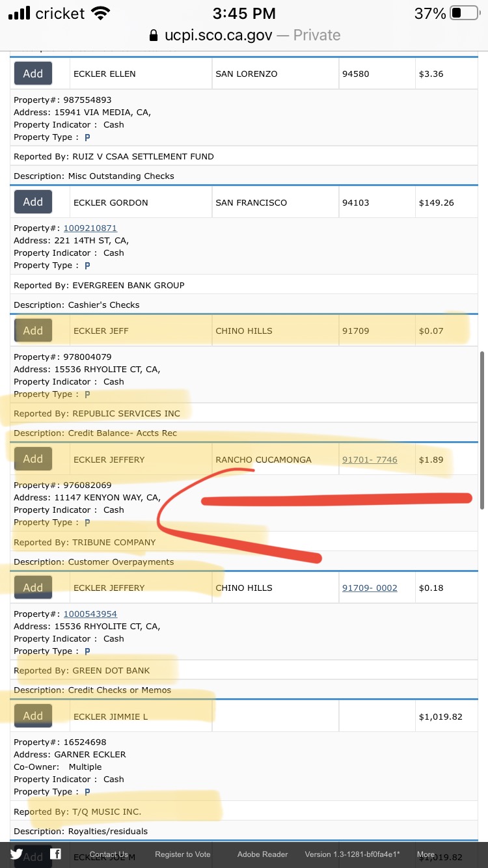Image resolution: width=488 pixels, height=868 pixels.
Task: Tap the $0.18 amount
Action: coord(431,588)
